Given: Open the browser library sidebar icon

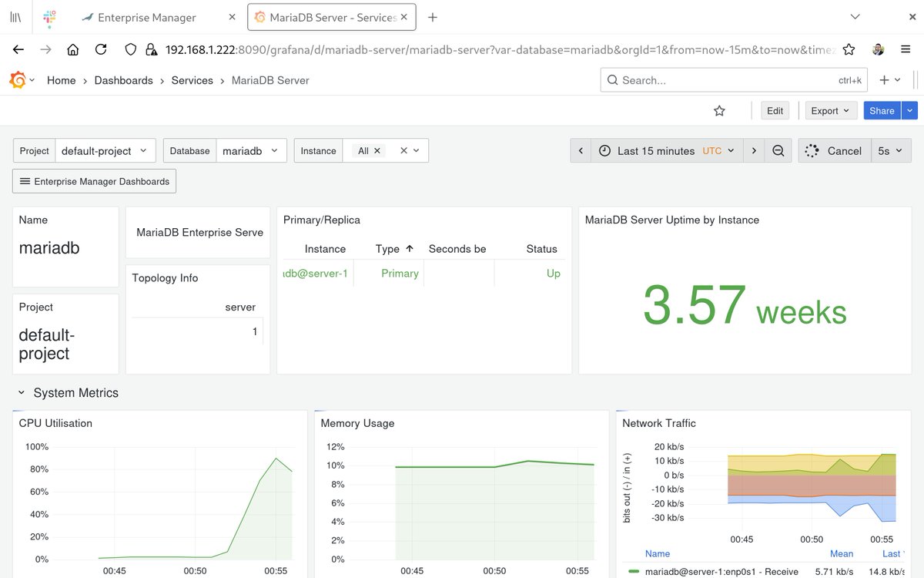Looking at the screenshot, I should point(15,17).
